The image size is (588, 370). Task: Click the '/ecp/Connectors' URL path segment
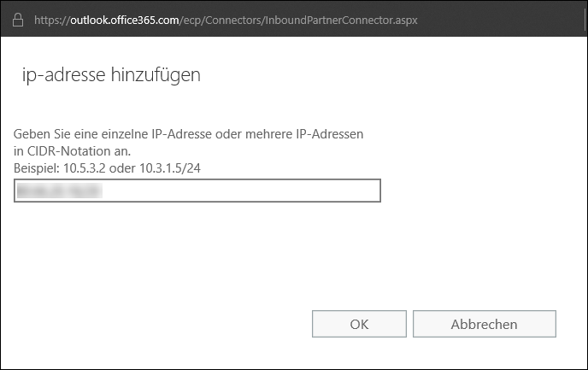[220, 21]
